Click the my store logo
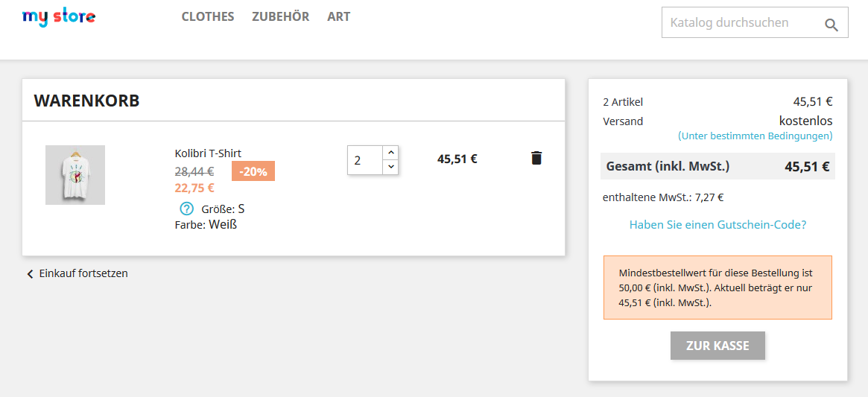Viewport: 868px width, 397px height. (59, 16)
